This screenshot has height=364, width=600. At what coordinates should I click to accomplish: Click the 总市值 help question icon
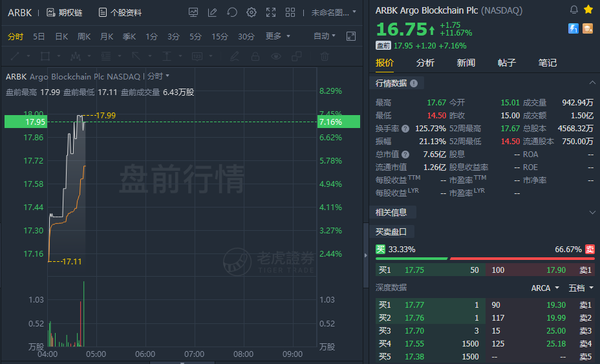[405, 155]
